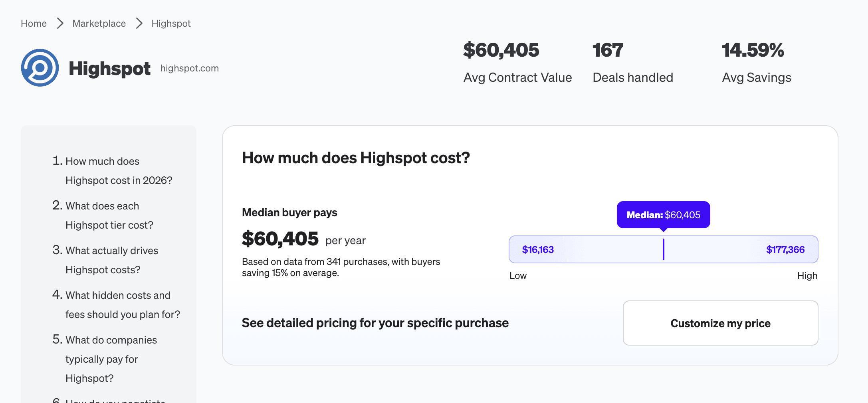Go to What do companies typically pay section
Screen dimensions: 868x403
click(105, 359)
